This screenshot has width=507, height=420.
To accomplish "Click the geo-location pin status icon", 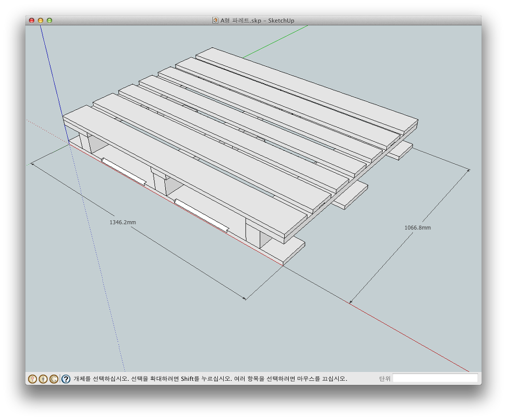I will [x=32, y=378].
